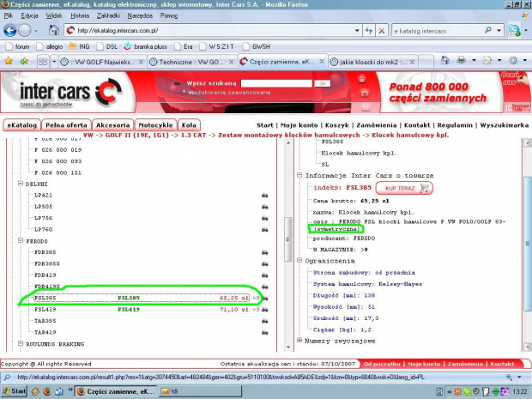This screenshot has height=399, width=532.
Task: Select the FSL385 tree row
Action: coord(142,298)
